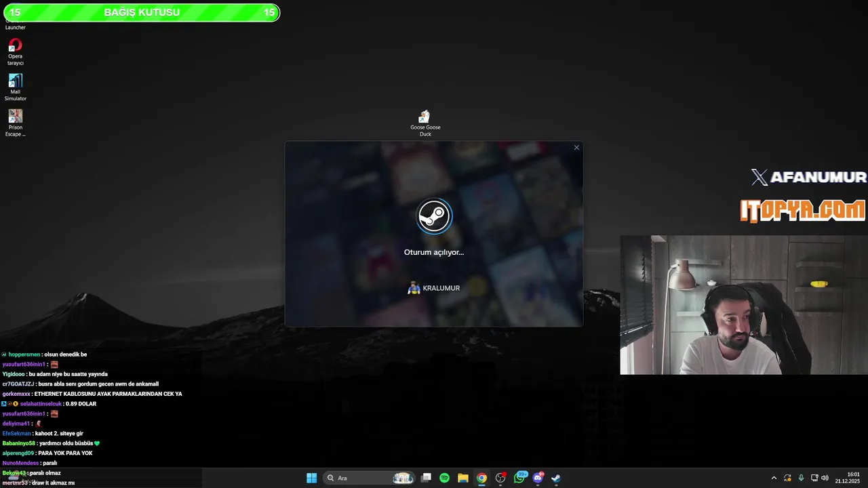The height and width of the screenshot is (488, 868).
Task: Open the volume control tray icon
Action: [825, 478]
